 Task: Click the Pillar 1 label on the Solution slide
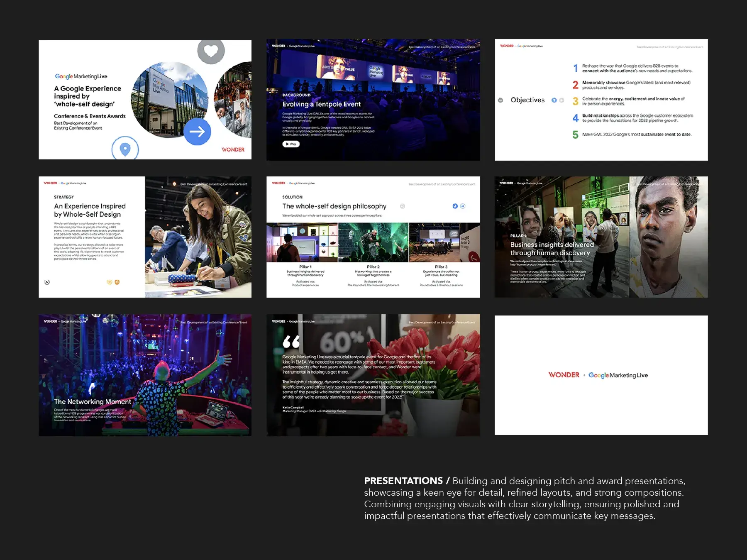pyautogui.click(x=305, y=267)
